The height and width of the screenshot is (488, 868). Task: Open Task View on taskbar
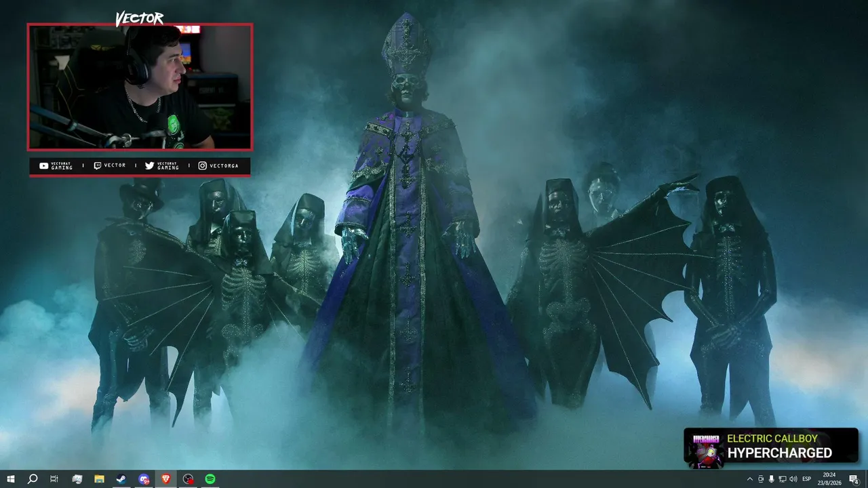pos(54,479)
